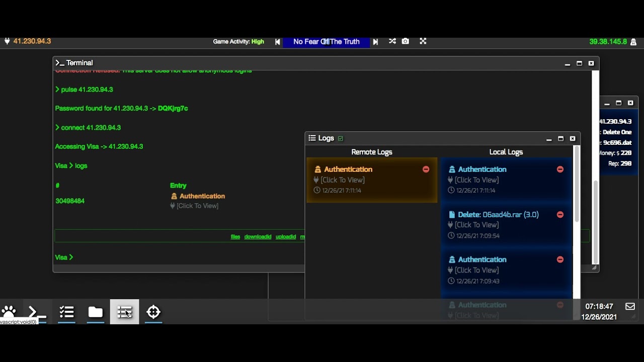Click the 'downloadid' command link in Terminal
The image size is (644, 362).
pos(258,237)
